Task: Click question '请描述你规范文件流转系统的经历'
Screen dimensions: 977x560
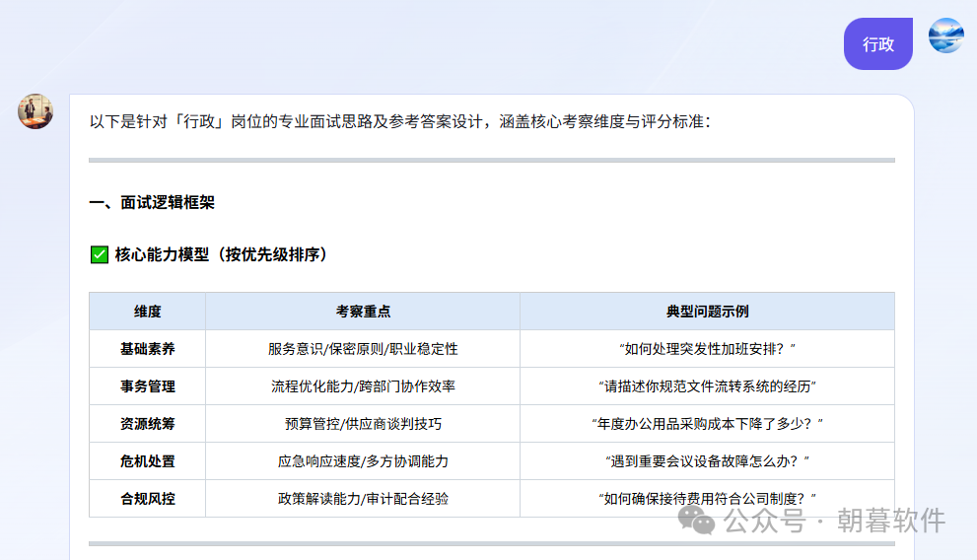Action: 707,386
